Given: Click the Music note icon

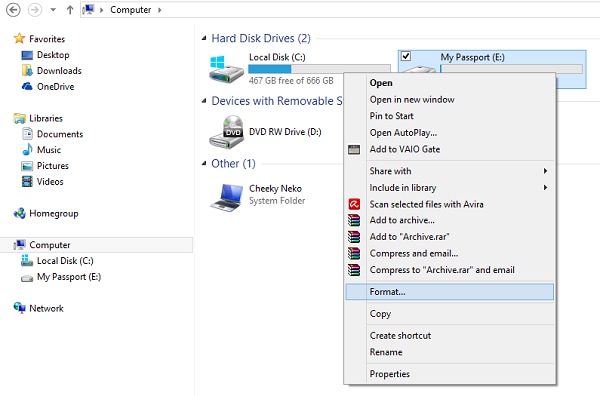Looking at the screenshot, I should 27,150.
